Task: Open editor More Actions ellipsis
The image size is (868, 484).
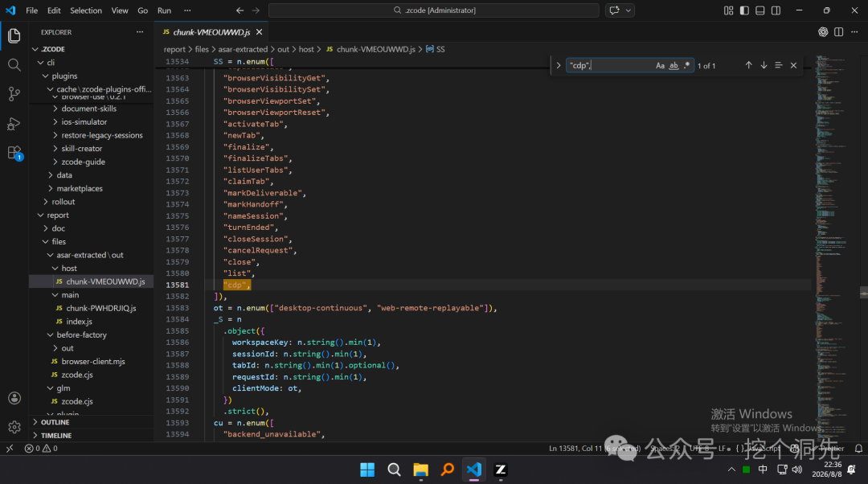Action: click(854, 32)
